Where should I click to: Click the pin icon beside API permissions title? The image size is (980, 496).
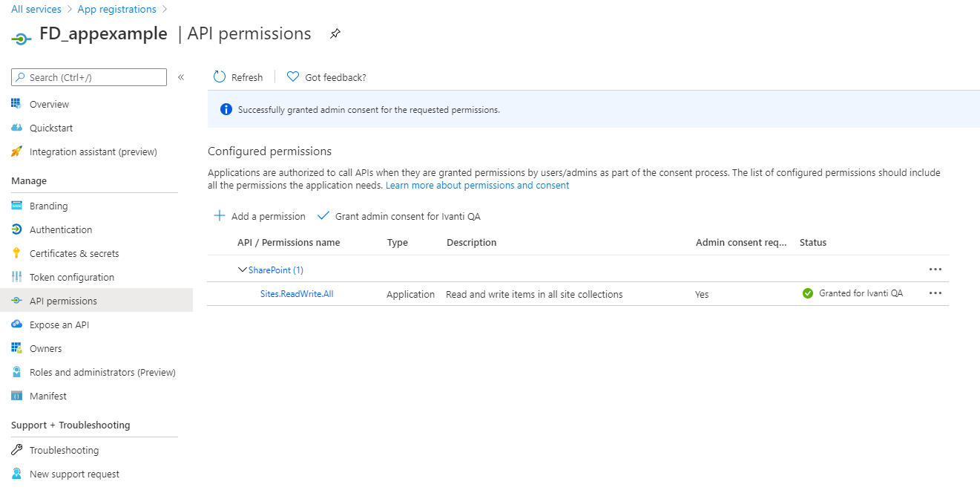pyautogui.click(x=335, y=33)
